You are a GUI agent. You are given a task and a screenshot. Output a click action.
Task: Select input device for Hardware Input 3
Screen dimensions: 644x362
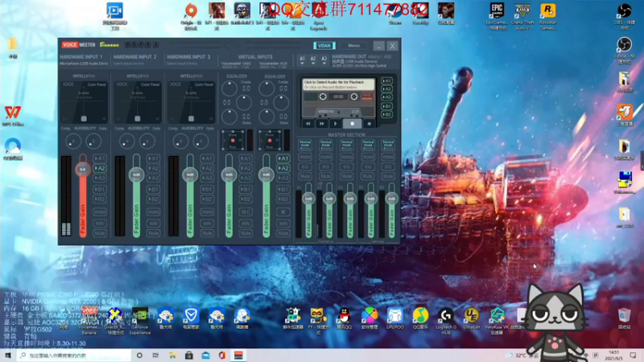pos(183,64)
